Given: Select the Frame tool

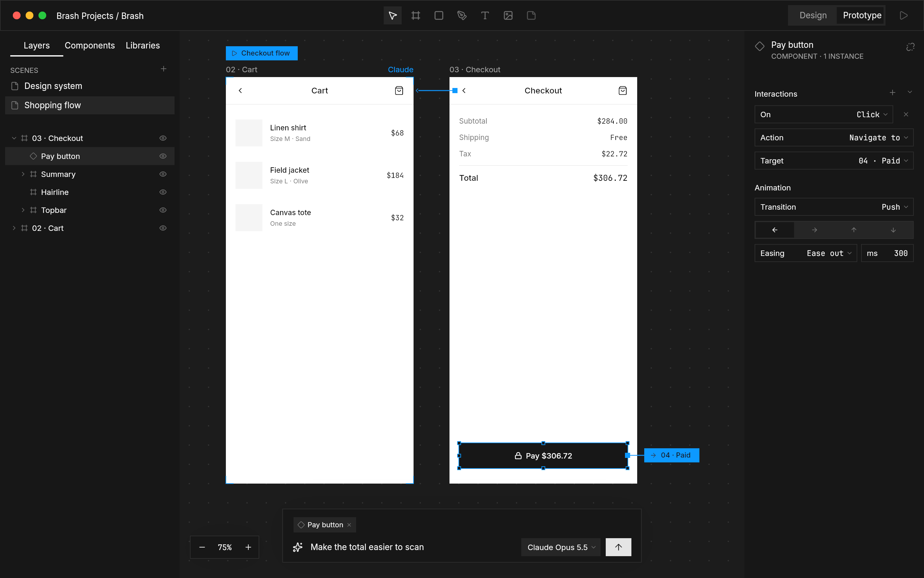Looking at the screenshot, I should (416, 15).
